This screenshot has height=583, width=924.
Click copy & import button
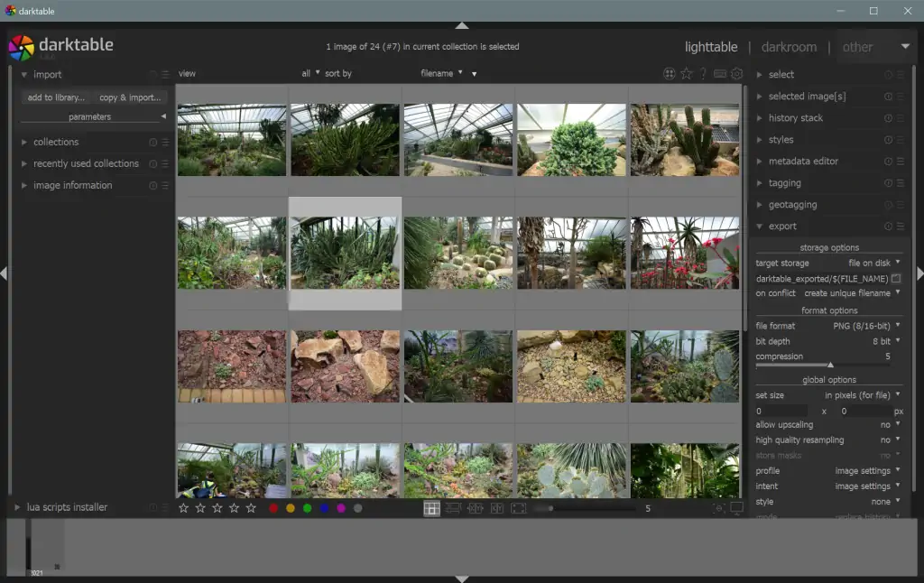130,97
